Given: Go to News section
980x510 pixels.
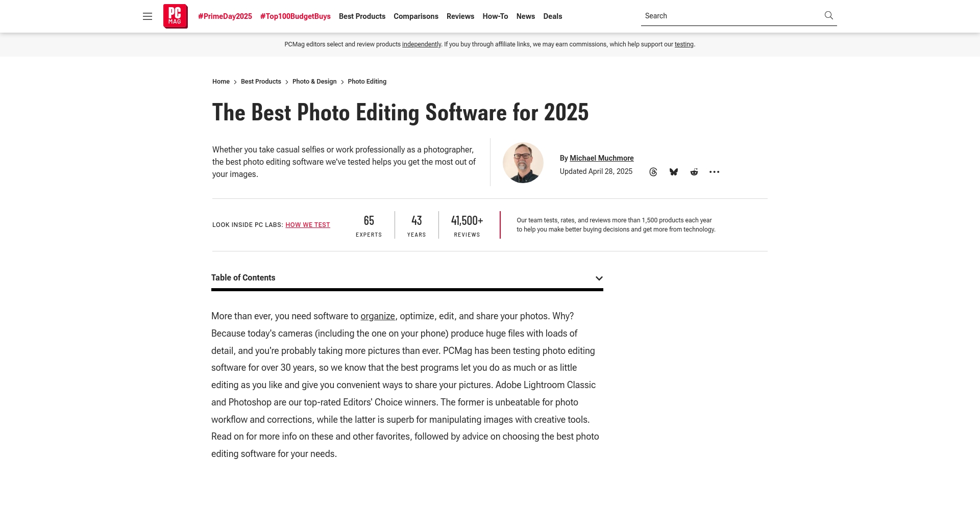Looking at the screenshot, I should pos(526,16).
